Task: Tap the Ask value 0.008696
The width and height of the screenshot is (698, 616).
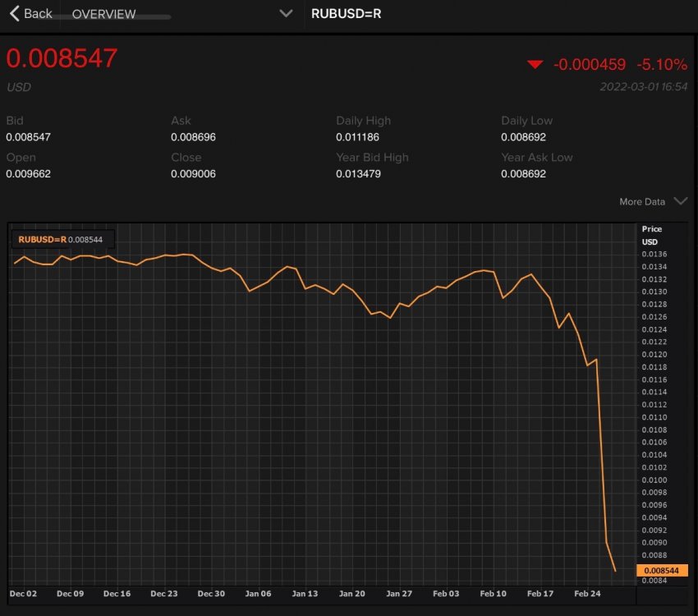Action: pos(193,137)
